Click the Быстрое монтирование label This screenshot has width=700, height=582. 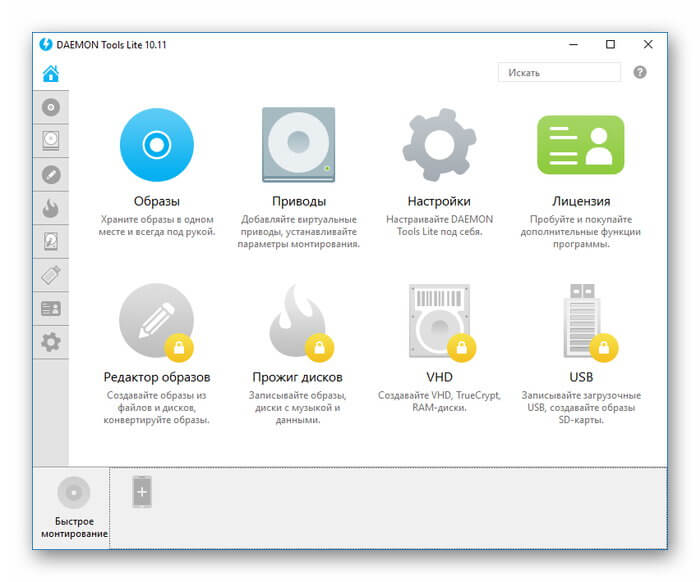point(74,528)
